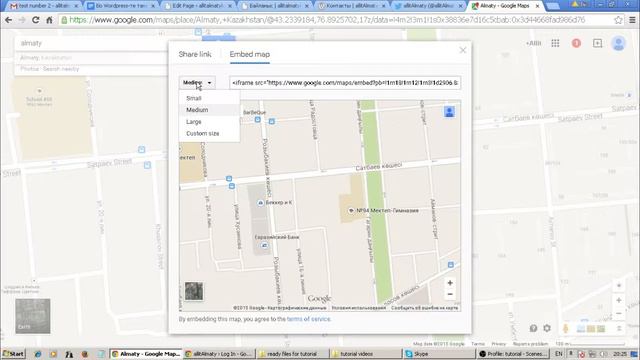Switch to the Gmail test number 2 tab

click(44, 6)
